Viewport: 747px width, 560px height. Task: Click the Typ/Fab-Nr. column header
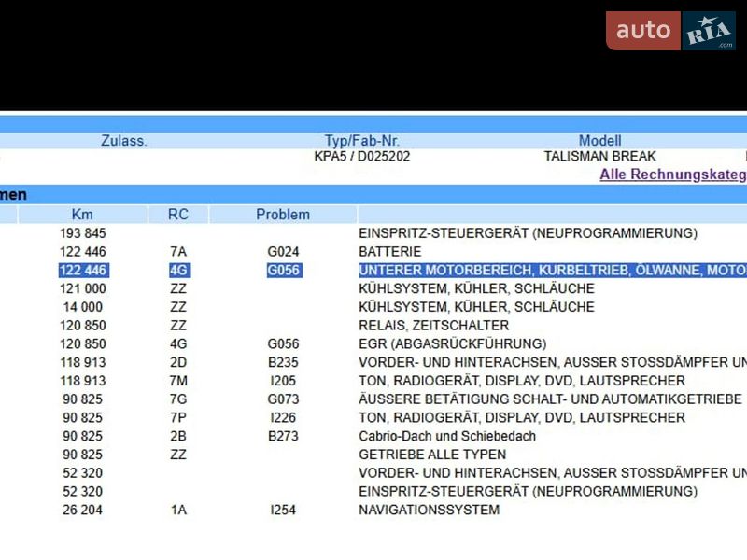(x=362, y=141)
